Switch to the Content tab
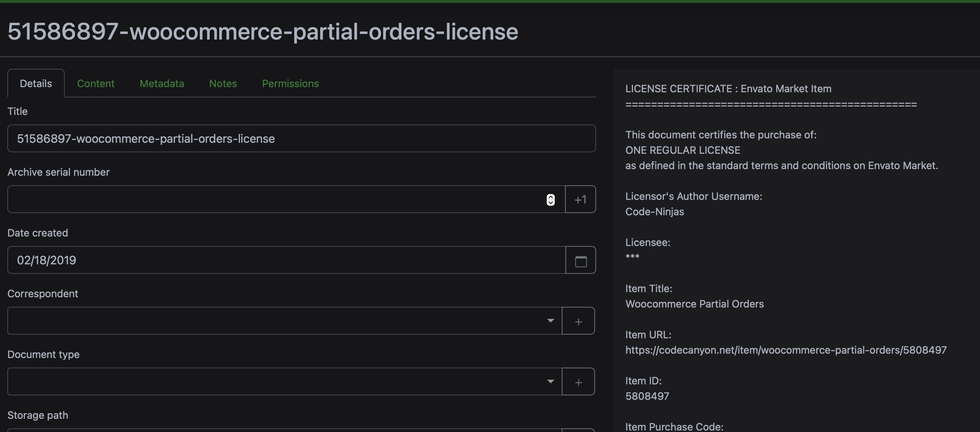Viewport: 980px width, 432px height. (x=96, y=83)
